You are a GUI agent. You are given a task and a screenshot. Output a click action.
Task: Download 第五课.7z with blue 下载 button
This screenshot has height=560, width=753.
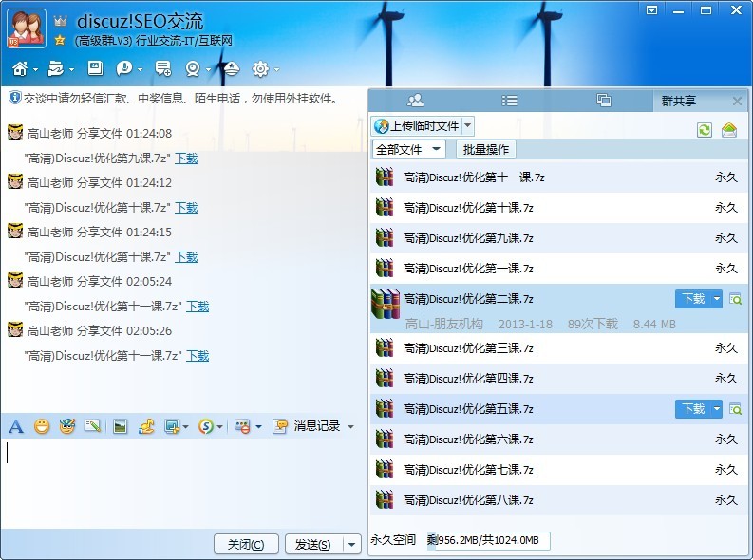pos(693,409)
